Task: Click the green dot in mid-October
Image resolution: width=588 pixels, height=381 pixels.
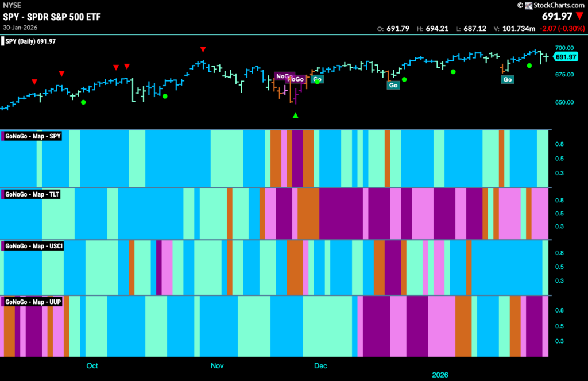Action: point(165,97)
